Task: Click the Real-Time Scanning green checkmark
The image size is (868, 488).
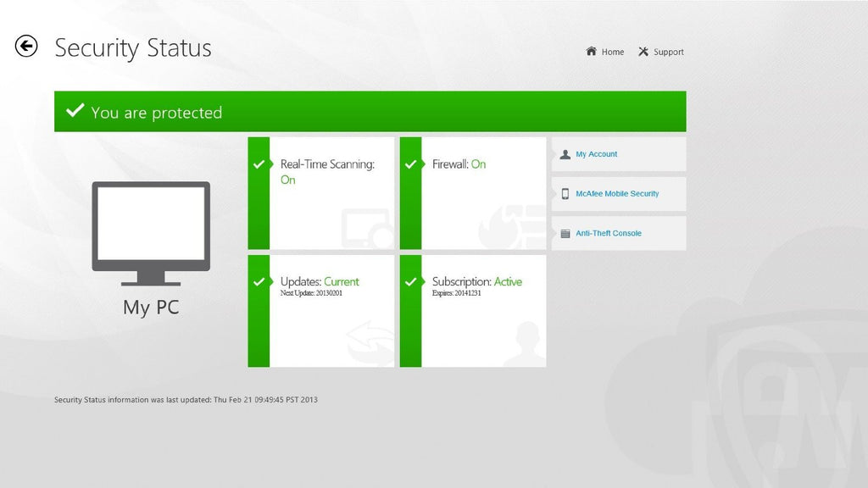Action: click(259, 164)
